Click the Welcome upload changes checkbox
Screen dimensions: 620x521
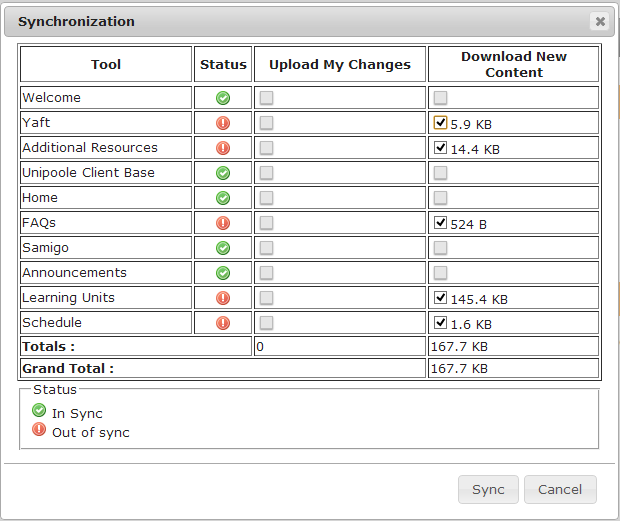click(x=267, y=98)
